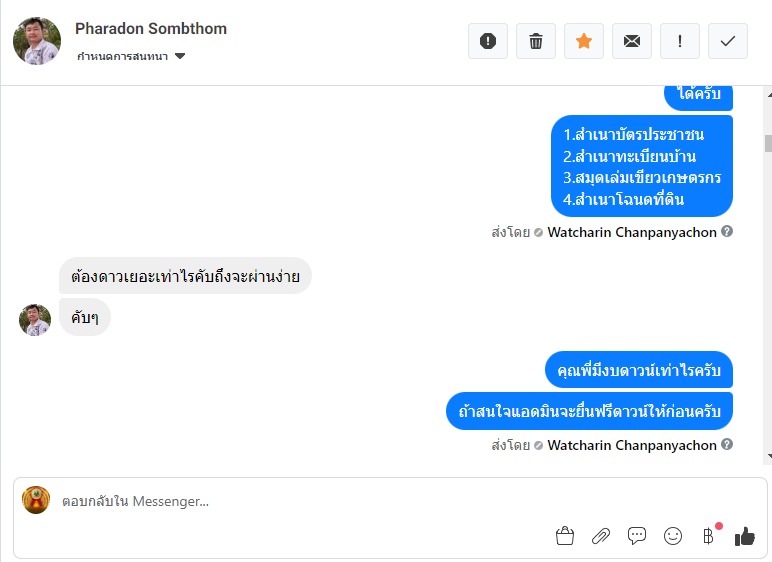Mark conversation as spam with exclamation-circle icon
Screen dimensions: 772x562
[x=488, y=41]
